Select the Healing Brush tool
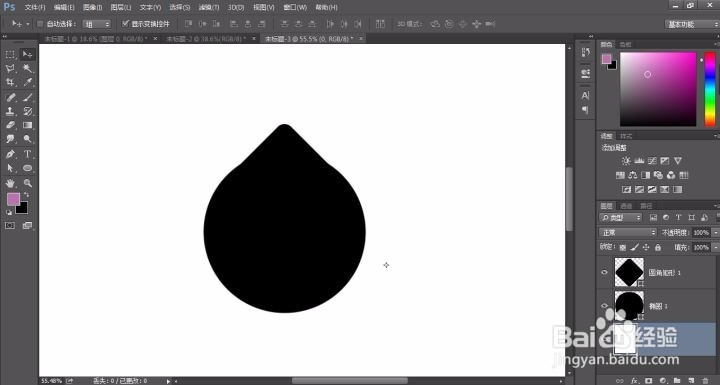The height and width of the screenshot is (385, 720). pyautogui.click(x=10, y=97)
